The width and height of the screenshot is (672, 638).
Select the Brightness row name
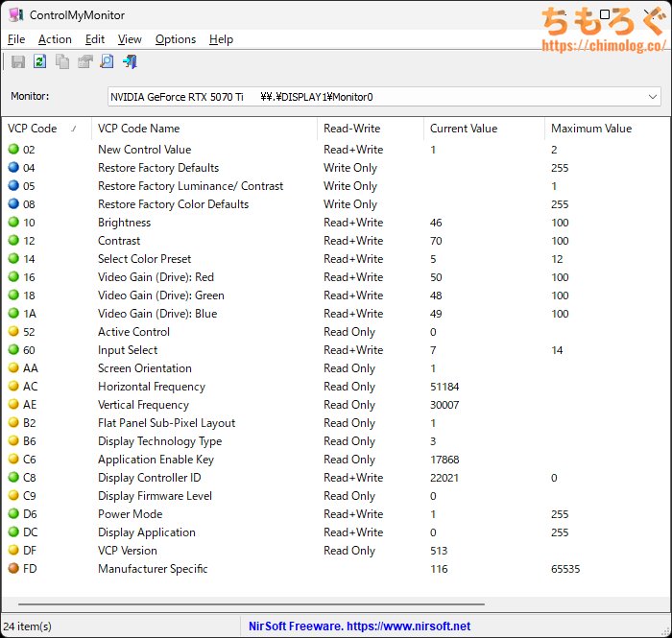[x=124, y=223]
